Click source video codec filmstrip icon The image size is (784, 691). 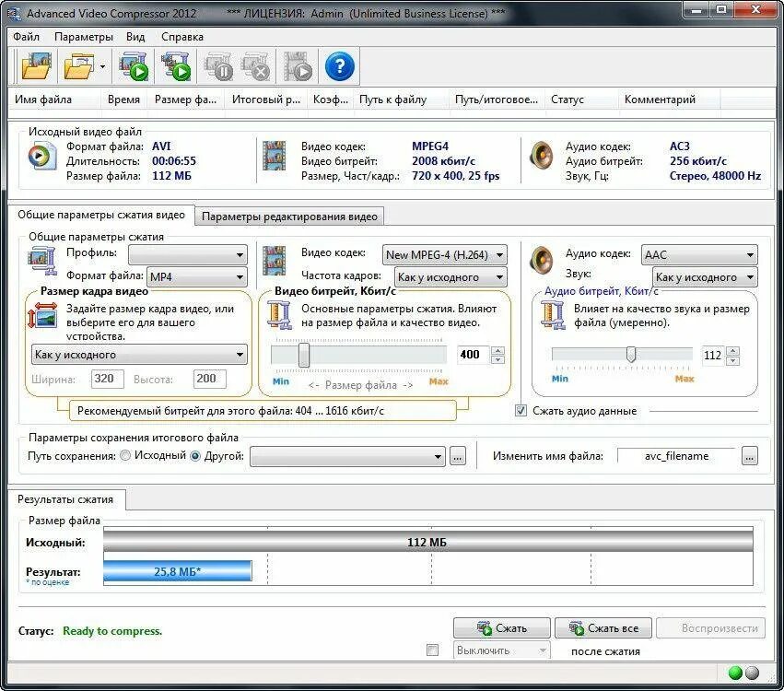(274, 156)
